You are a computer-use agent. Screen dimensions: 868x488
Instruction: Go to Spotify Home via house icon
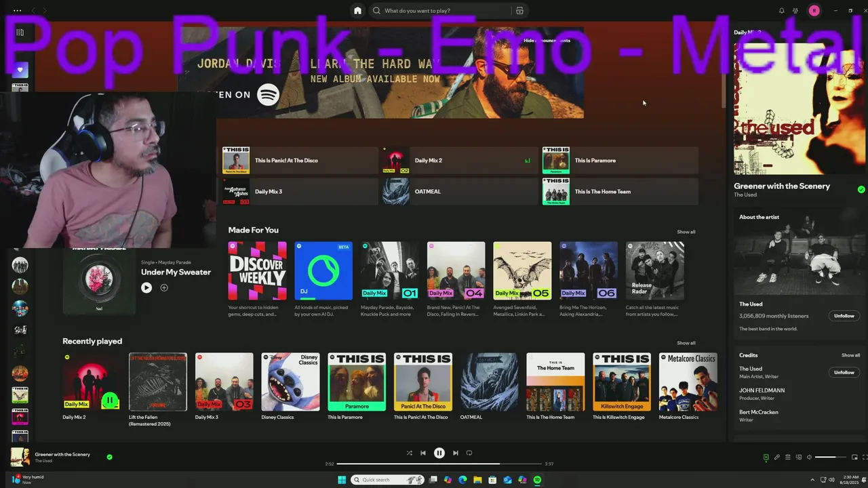(357, 11)
